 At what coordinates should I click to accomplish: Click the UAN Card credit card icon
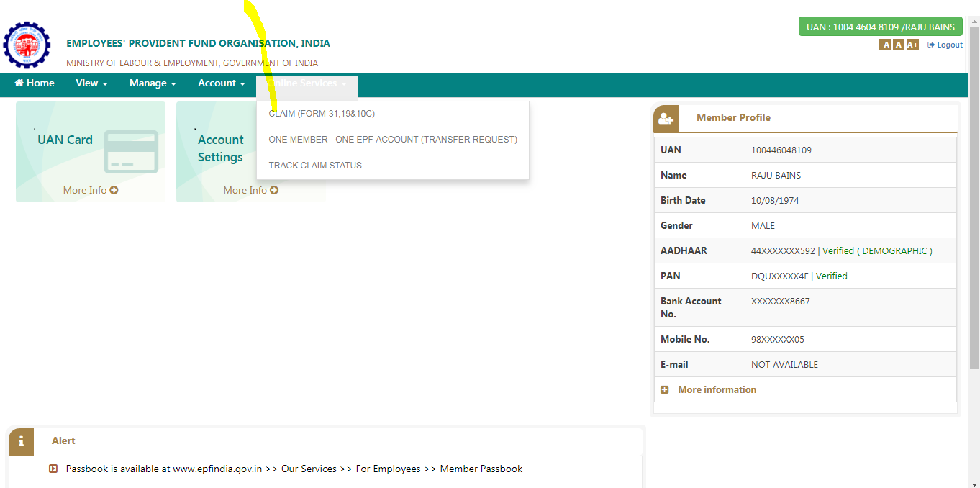[130, 152]
